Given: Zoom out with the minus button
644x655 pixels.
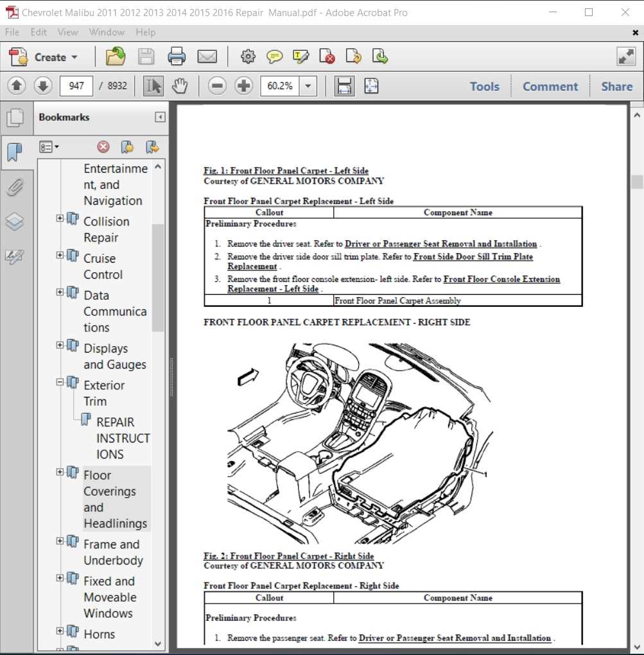Looking at the screenshot, I should (217, 86).
